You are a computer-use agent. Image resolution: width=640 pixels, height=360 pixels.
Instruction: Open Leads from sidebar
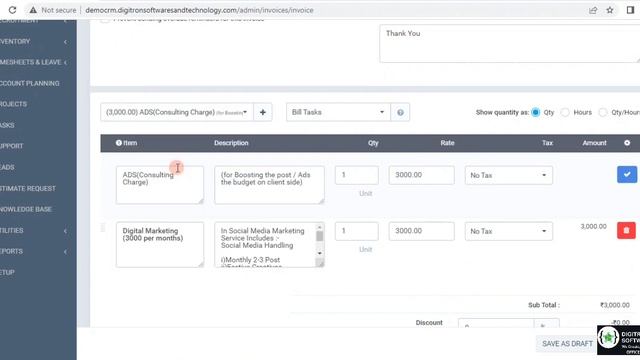(7, 167)
